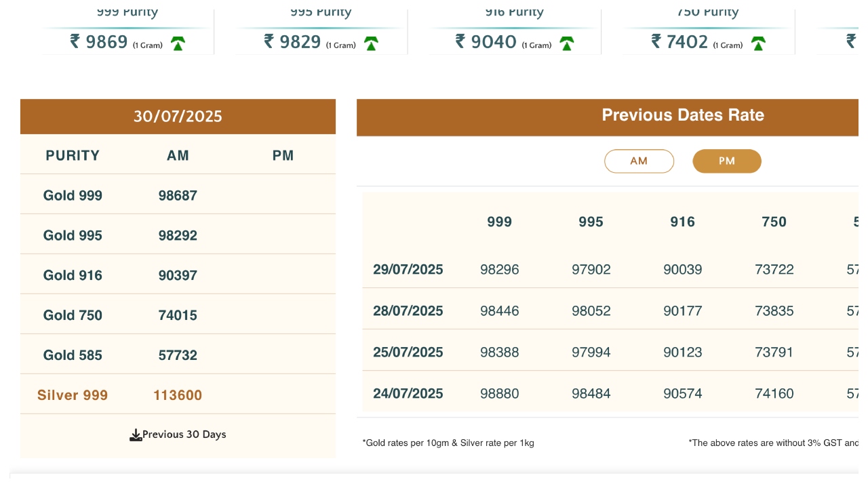Click the green up arrow beside ₹ 9869
Screen dimensions: 868x488
tap(178, 44)
